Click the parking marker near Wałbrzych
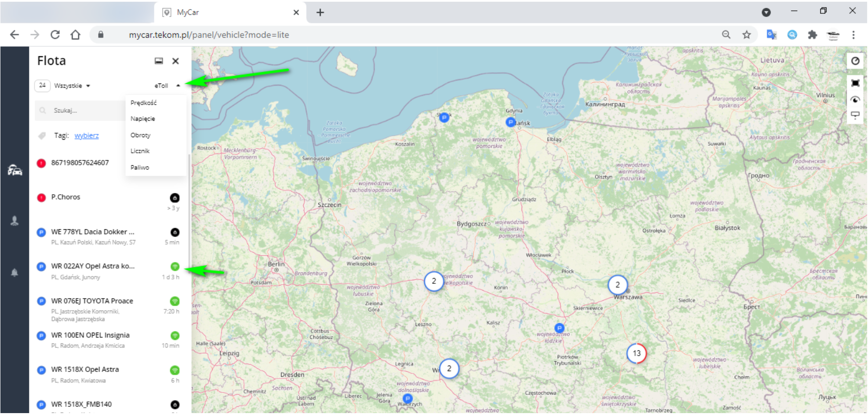This screenshot has height=417, width=868. click(407, 398)
